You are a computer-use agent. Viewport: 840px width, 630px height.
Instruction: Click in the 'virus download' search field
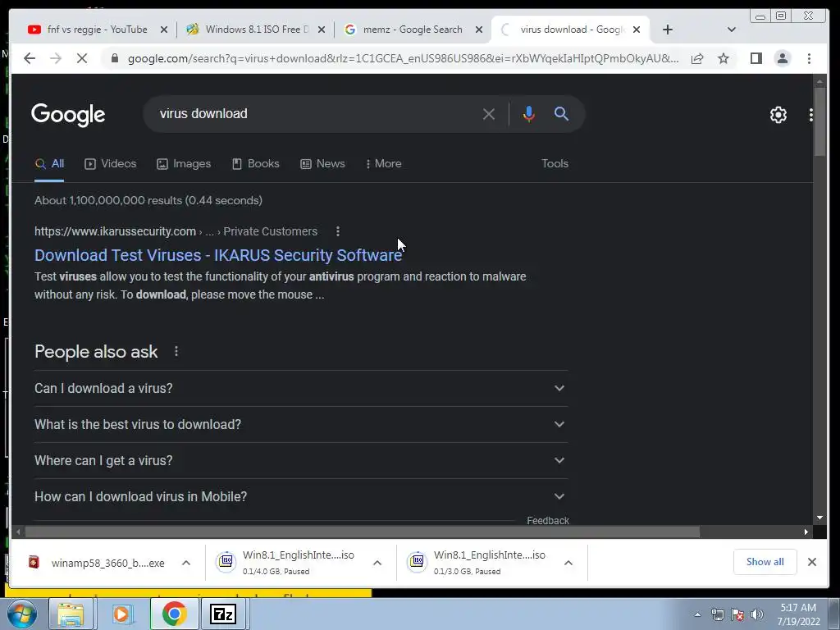coord(316,113)
